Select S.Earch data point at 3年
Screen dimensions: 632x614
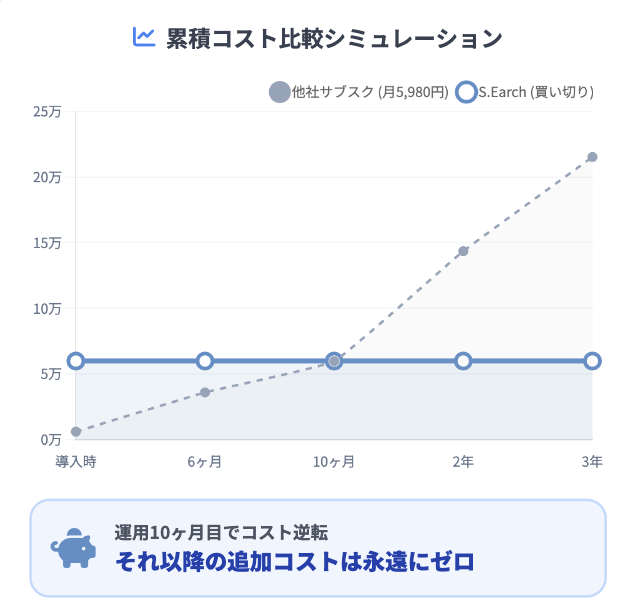pyautogui.click(x=592, y=361)
